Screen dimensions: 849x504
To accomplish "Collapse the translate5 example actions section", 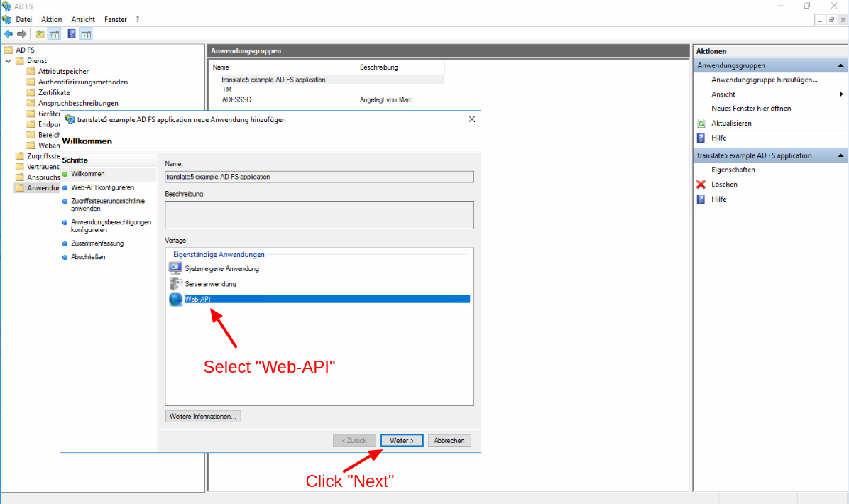I will [840, 156].
